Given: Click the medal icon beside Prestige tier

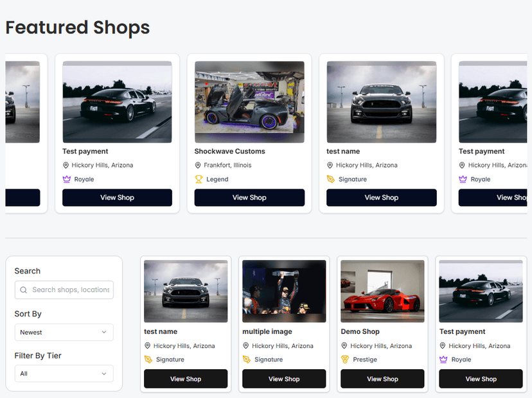Looking at the screenshot, I should pos(345,359).
